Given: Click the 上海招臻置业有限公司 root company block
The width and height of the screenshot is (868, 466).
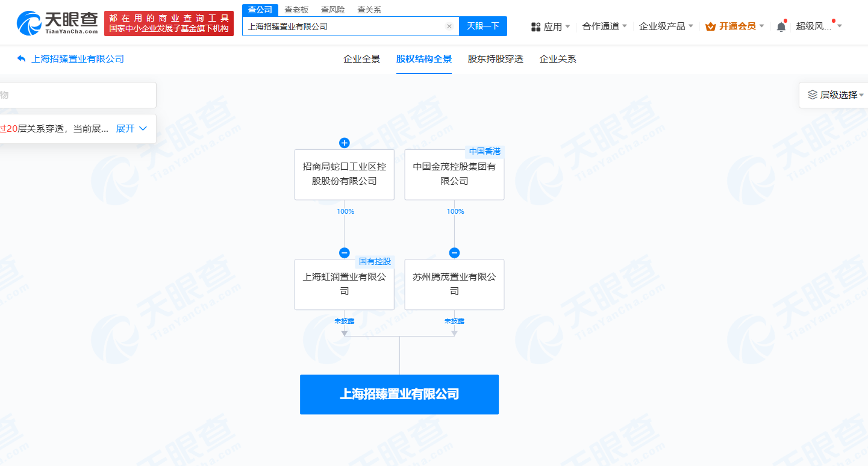Looking at the screenshot, I should (x=399, y=394).
